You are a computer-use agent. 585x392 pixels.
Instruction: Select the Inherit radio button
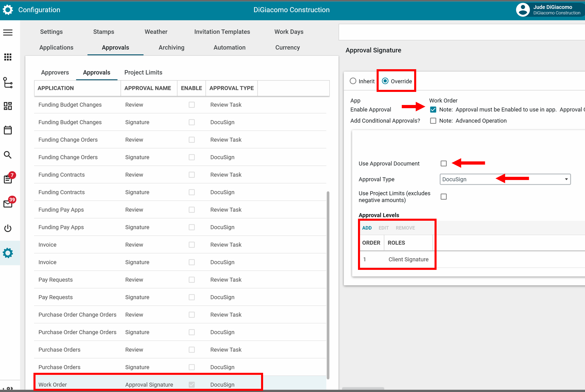[353, 81]
